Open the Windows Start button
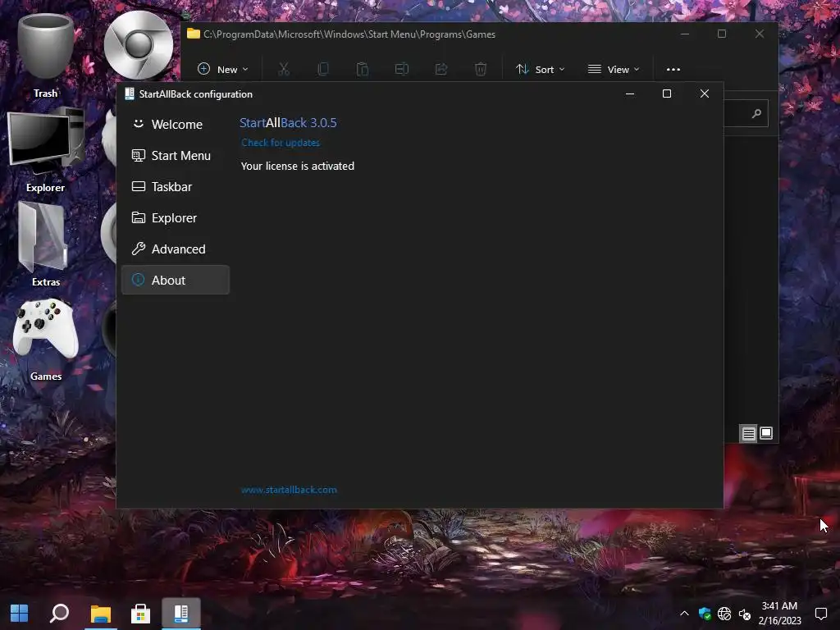Viewport: 840px width, 630px height. point(20,614)
